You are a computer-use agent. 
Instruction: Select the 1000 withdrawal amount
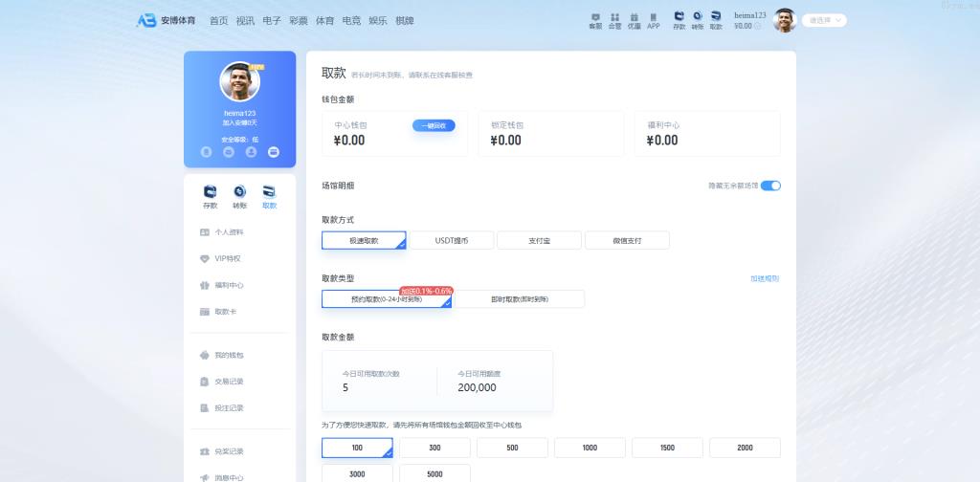coord(590,448)
